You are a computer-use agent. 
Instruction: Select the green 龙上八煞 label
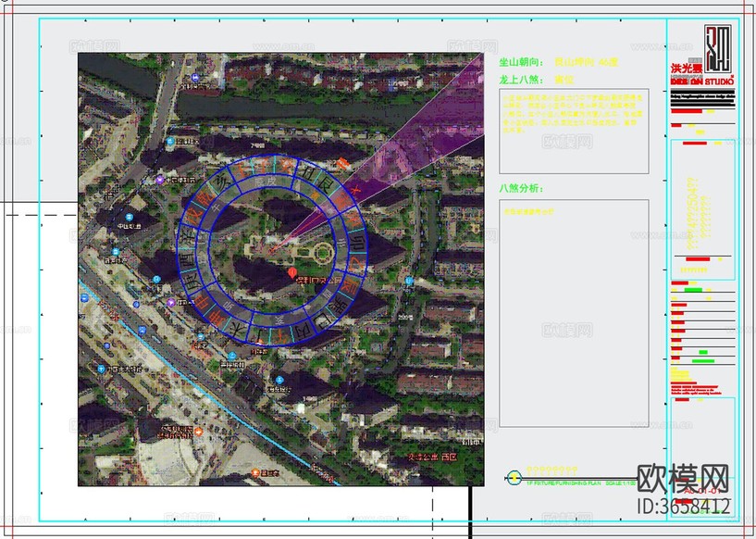click(x=521, y=80)
